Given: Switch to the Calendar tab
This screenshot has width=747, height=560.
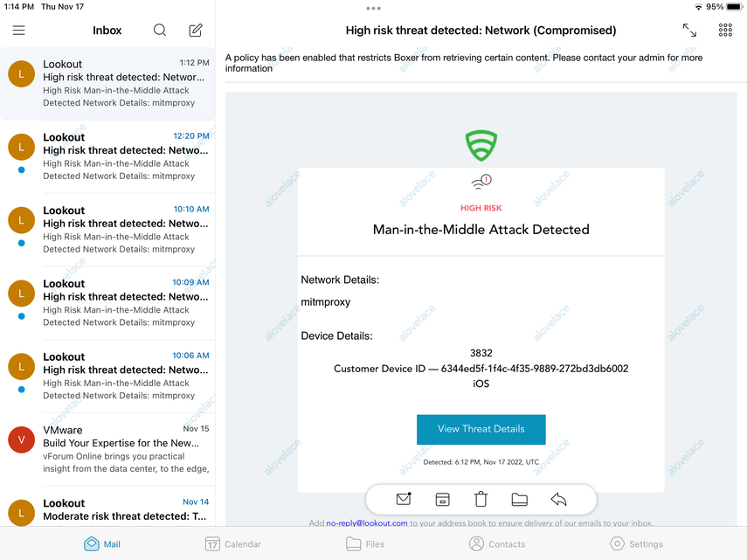Looking at the screenshot, I should [x=232, y=543].
